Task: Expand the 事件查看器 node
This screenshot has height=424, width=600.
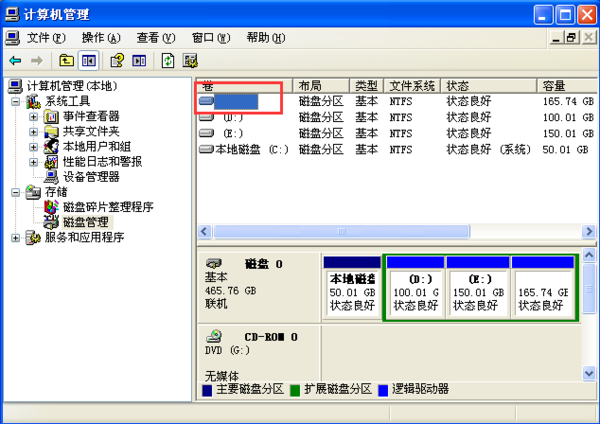Action: pyautogui.click(x=33, y=116)
